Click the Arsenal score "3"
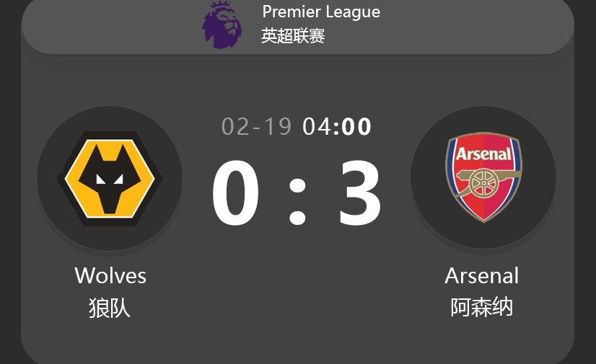Viewport: 596px width, 364px height. coord(360,195)
